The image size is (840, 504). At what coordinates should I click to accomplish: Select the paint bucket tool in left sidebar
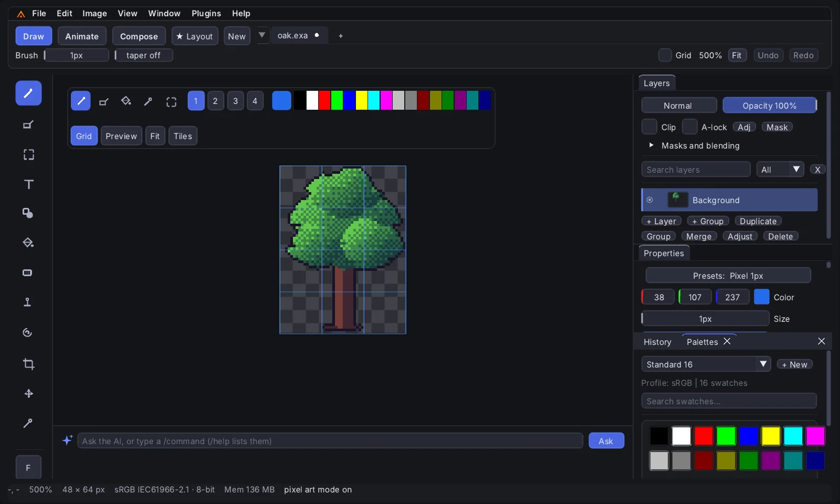28,243
